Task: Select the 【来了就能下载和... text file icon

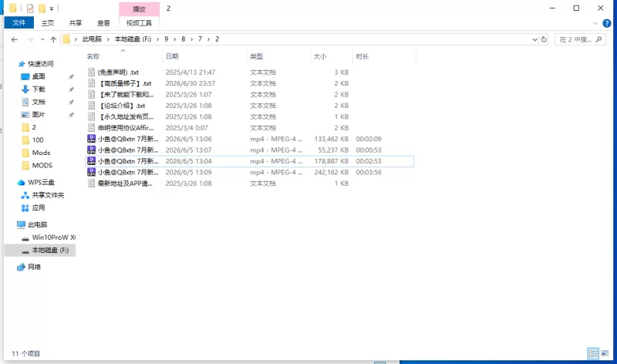Action: coord(91,94)
